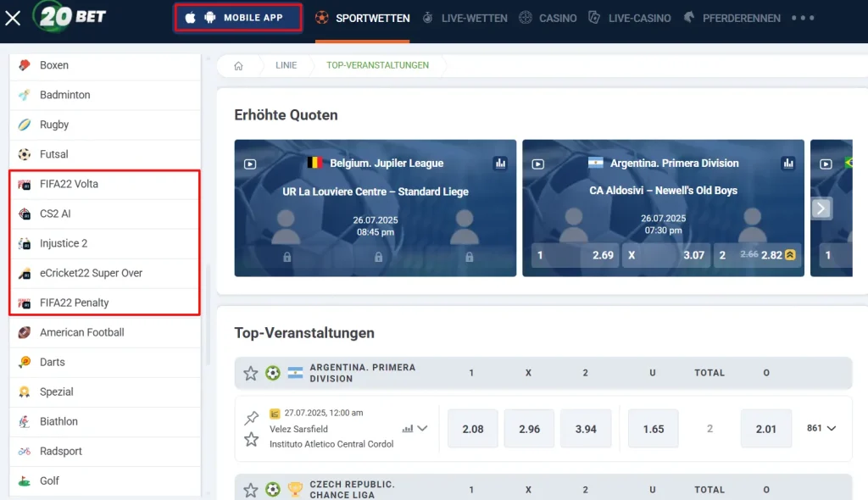Click the Rugby ball icon in sidebar
The image size is (868, 500).
[25, 125]
